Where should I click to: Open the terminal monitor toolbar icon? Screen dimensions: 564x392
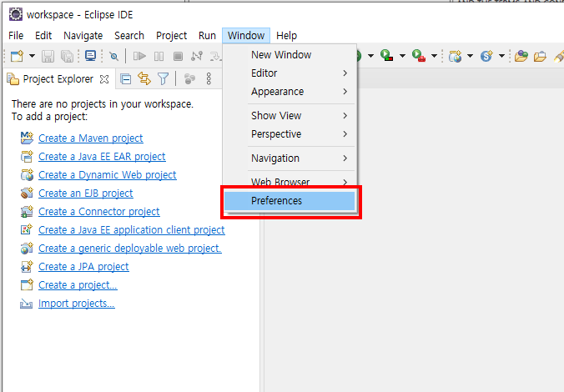90,56
